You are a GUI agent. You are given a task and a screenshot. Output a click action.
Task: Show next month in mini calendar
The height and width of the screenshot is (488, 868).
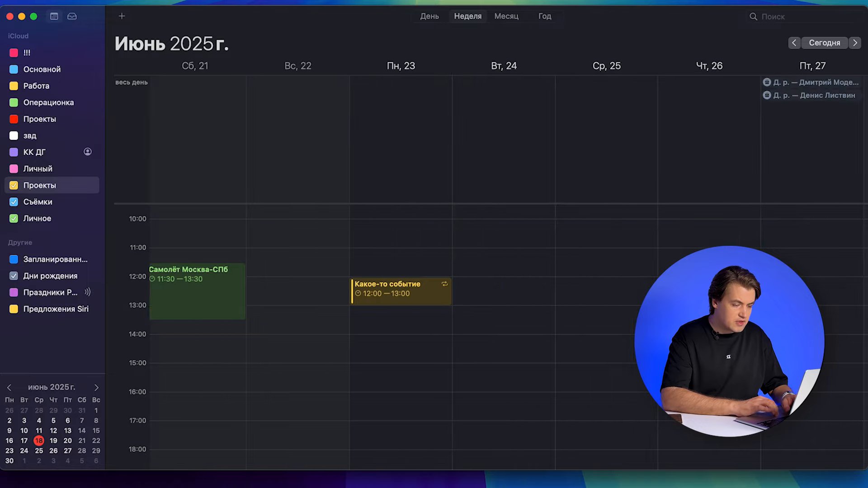tap(96, 387)
